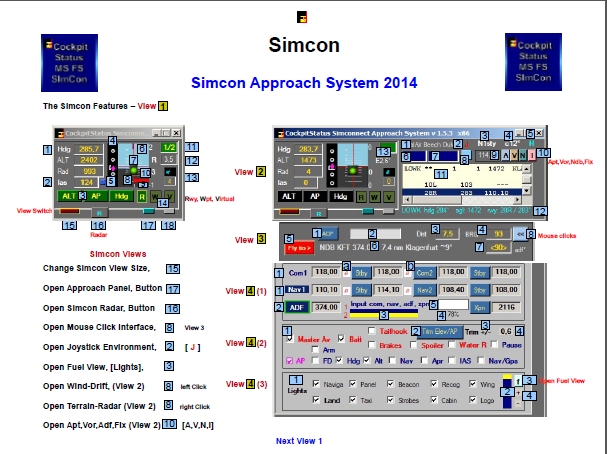The image size is (607, 454).
Task: Toggle the Land light checkbox
Action: point(316,399)
